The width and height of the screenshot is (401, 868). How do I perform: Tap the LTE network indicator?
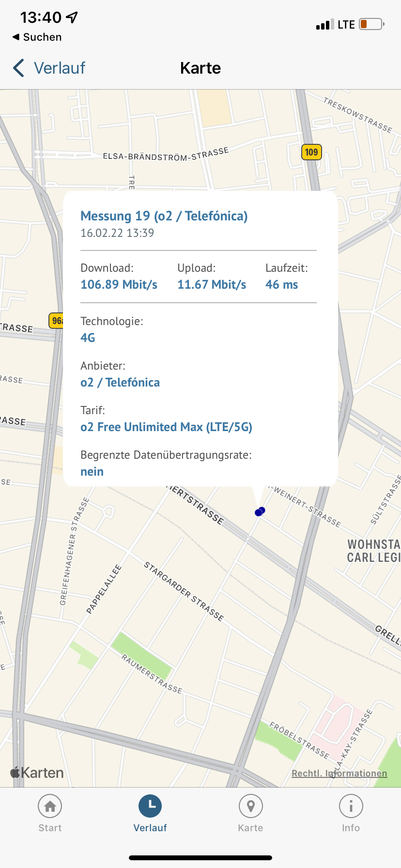pos(346,25)
